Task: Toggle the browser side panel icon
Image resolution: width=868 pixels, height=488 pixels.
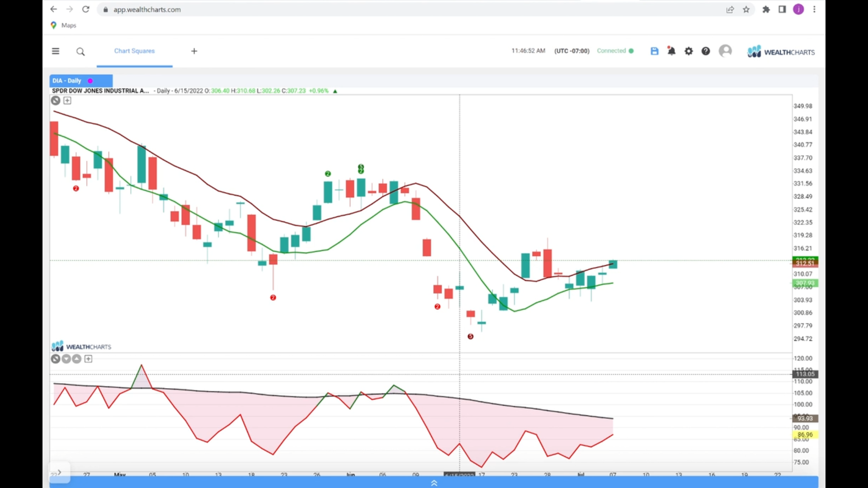Action: tap(782, 9)
